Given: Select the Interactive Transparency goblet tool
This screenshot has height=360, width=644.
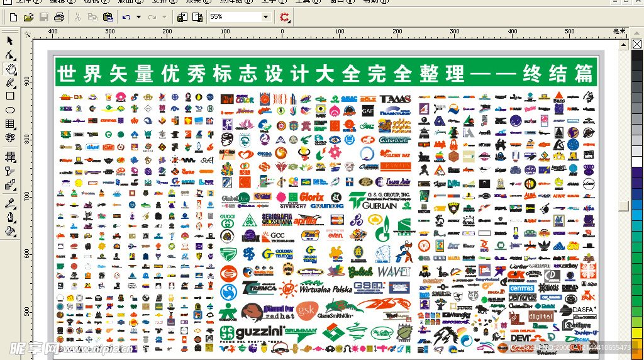Looking at the screenshot, I should click(10, 171).
